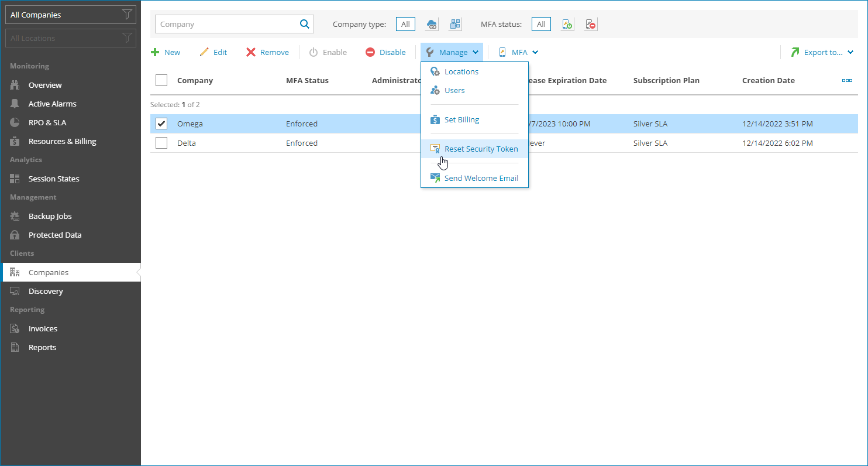Sort by the Subscription Plan column header
The width and height of the screenshot is (868, 466).
pyautogui.click(x=666, y=80)
